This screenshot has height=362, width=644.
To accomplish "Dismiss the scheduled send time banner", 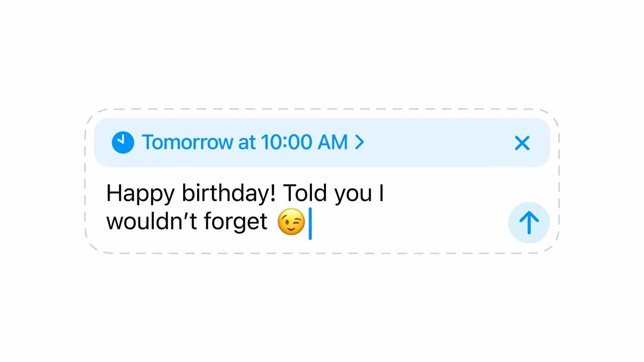I will [x=522, y=143].
